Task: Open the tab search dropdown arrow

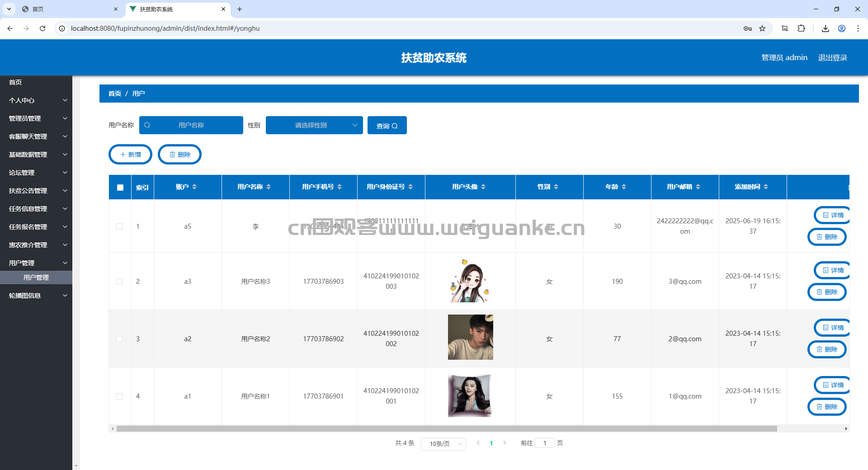Action: point(9,9)
